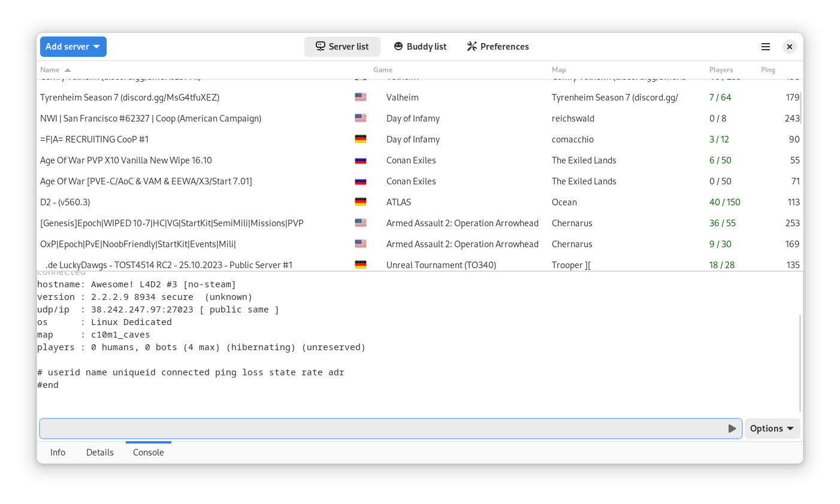Open the hamburger main menu
840x504 pixels.
click(x=765, y=47)
